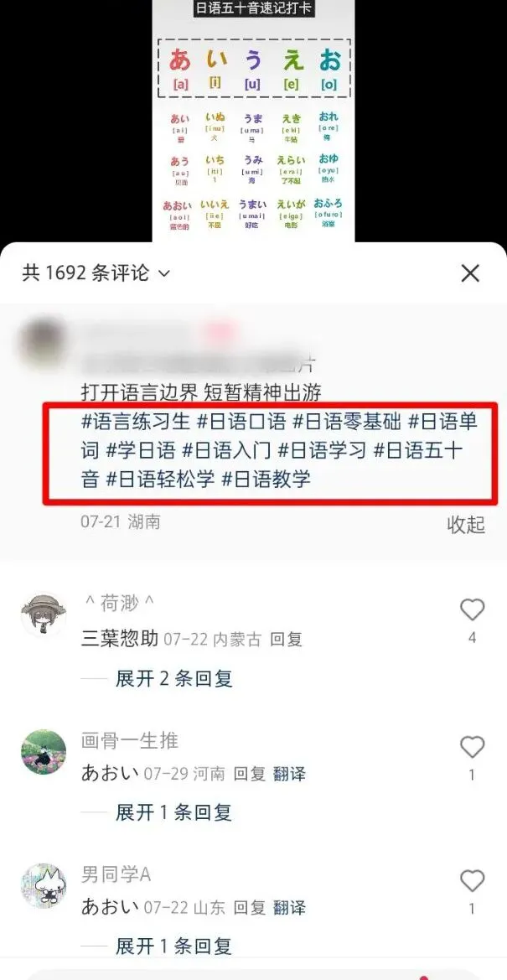Viewport: 507px width, 980px height.
Task: Open the blurred post author avatar
Action: (x=42, y=342)
